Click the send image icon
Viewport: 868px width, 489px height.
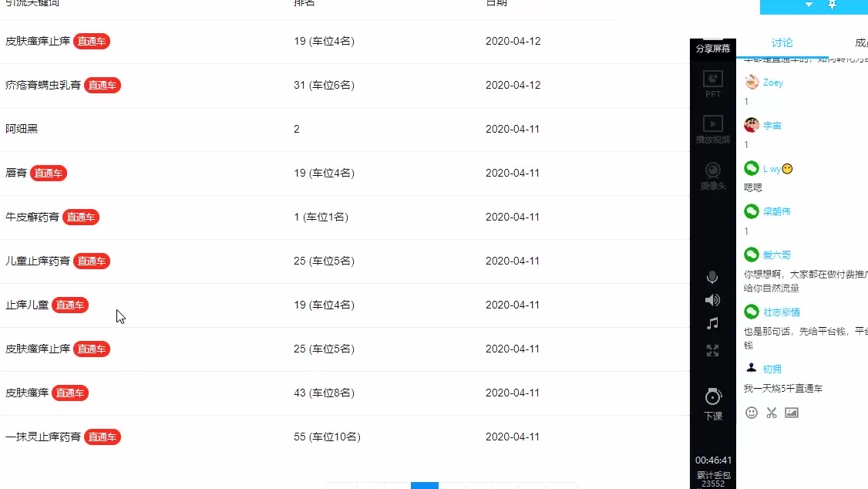[792, 413]
